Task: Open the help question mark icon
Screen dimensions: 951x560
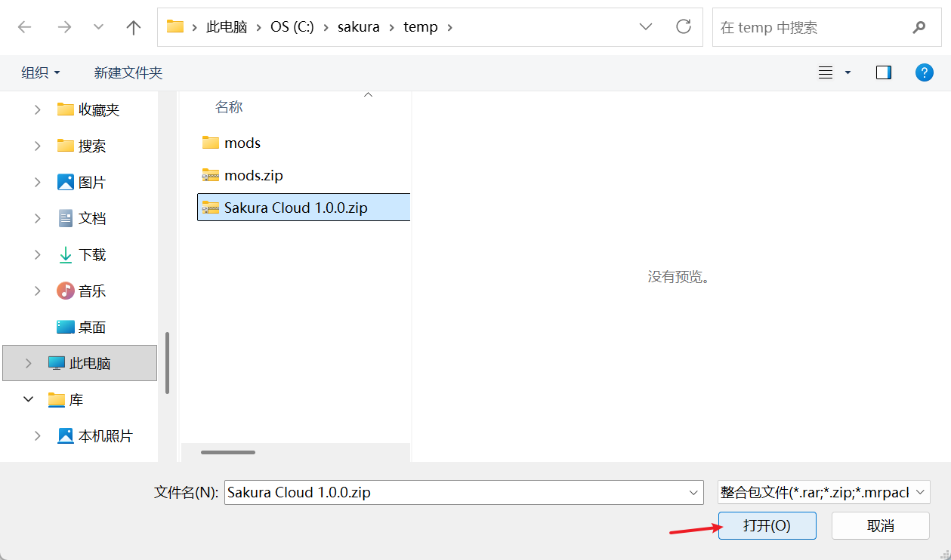Action: click(924, 72)
